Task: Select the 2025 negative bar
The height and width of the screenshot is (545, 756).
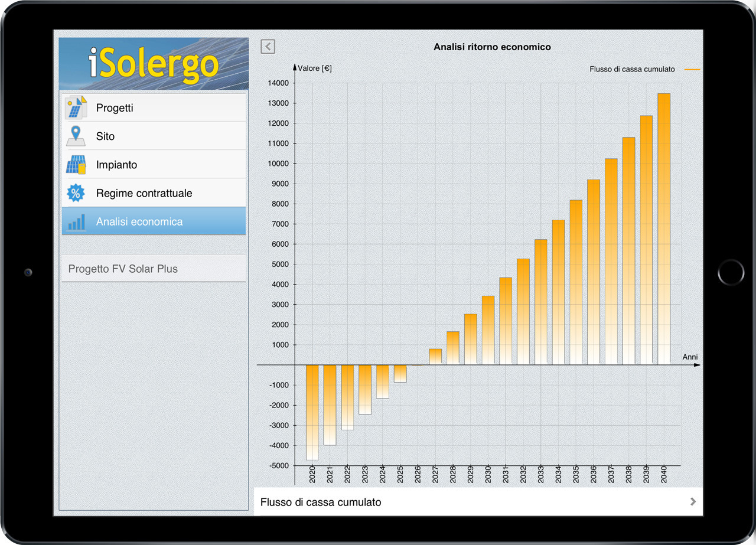Action: click(x=400, y=374)
